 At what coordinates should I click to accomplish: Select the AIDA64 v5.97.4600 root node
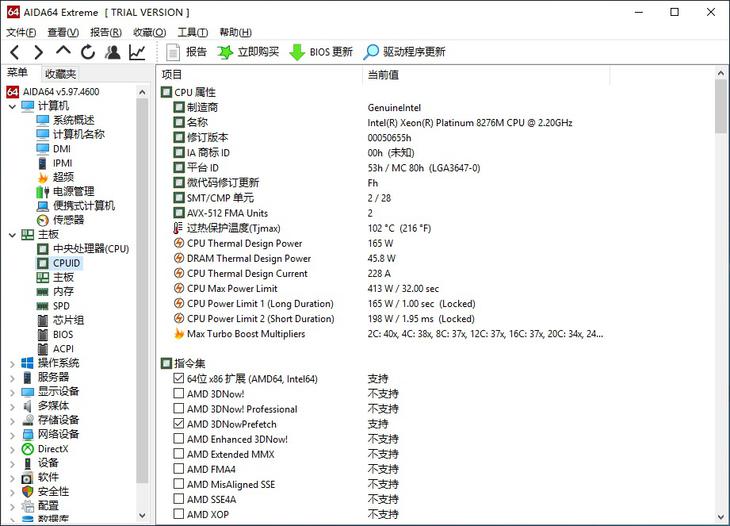[61, 92]
